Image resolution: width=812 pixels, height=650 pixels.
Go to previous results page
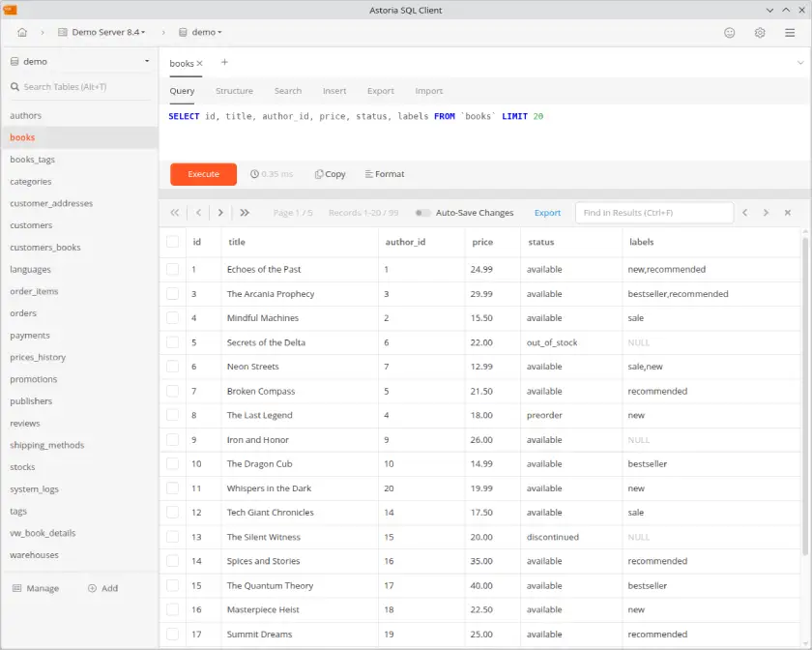(x=198, y=213)
